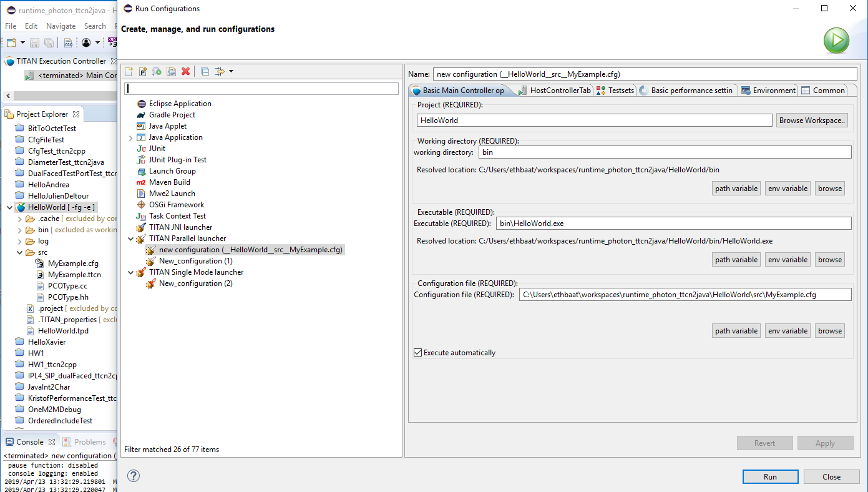
Task: Select Task Context Test launch type
Action: click(171, 216)
